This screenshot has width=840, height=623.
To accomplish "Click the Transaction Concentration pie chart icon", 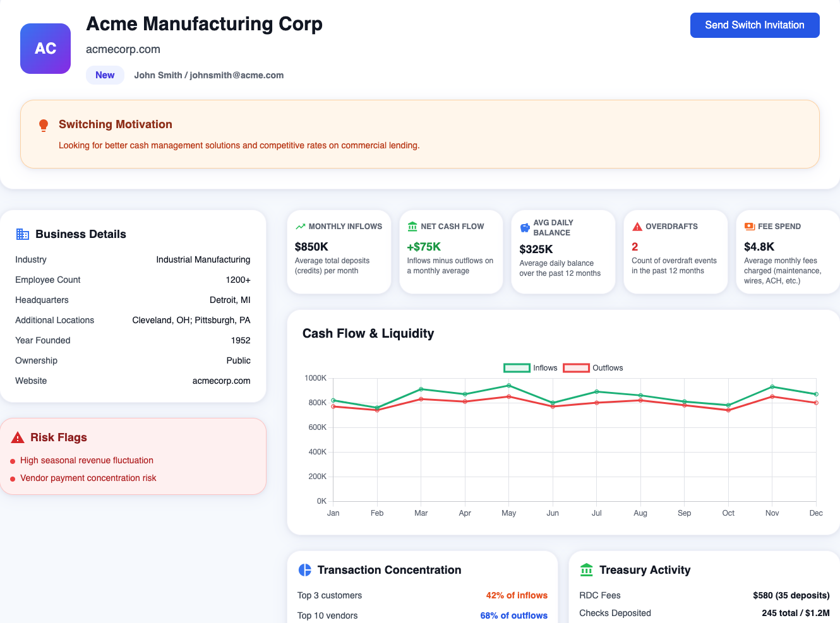I will pos(305,570).
